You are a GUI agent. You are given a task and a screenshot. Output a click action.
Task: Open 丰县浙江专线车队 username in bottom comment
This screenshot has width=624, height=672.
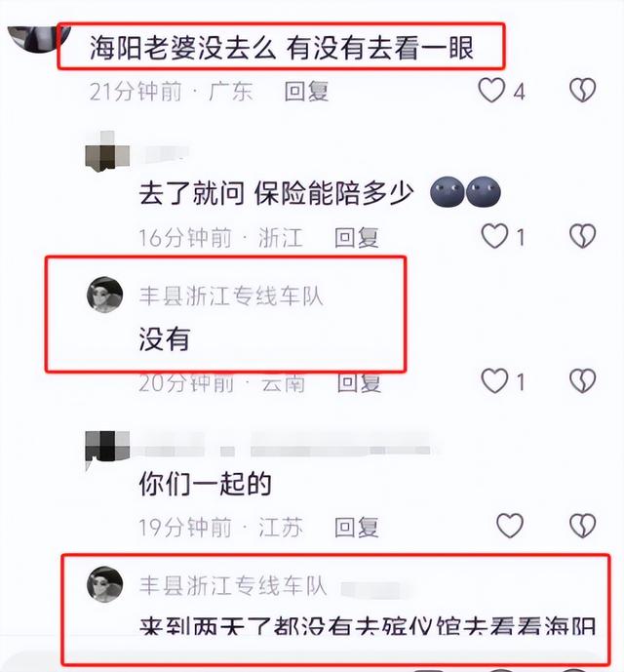[x=233, y=585]
